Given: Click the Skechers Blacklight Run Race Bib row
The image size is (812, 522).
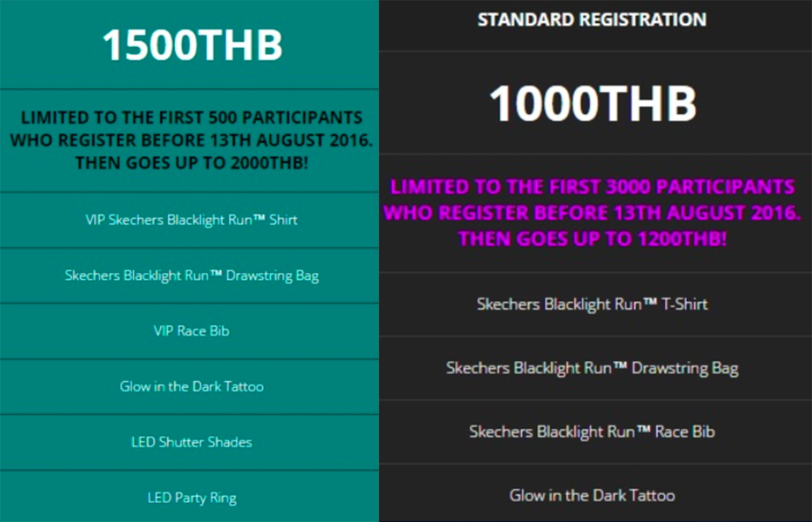Looking at the screenshot, I should tap(592, 432).
